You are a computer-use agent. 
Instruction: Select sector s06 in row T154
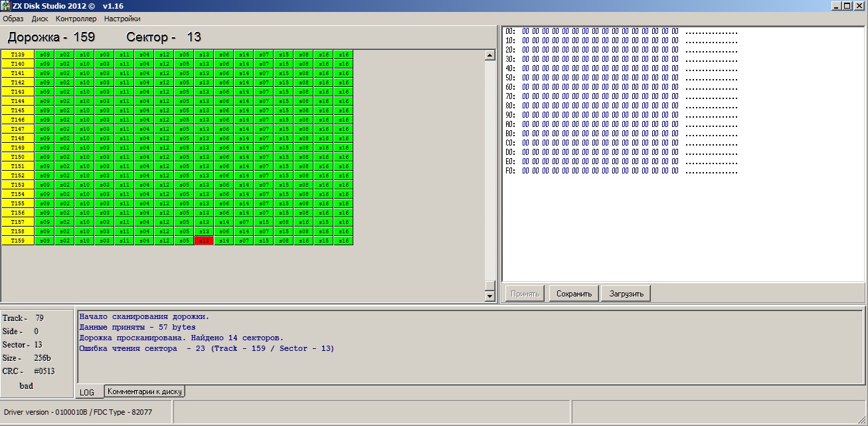224,194
